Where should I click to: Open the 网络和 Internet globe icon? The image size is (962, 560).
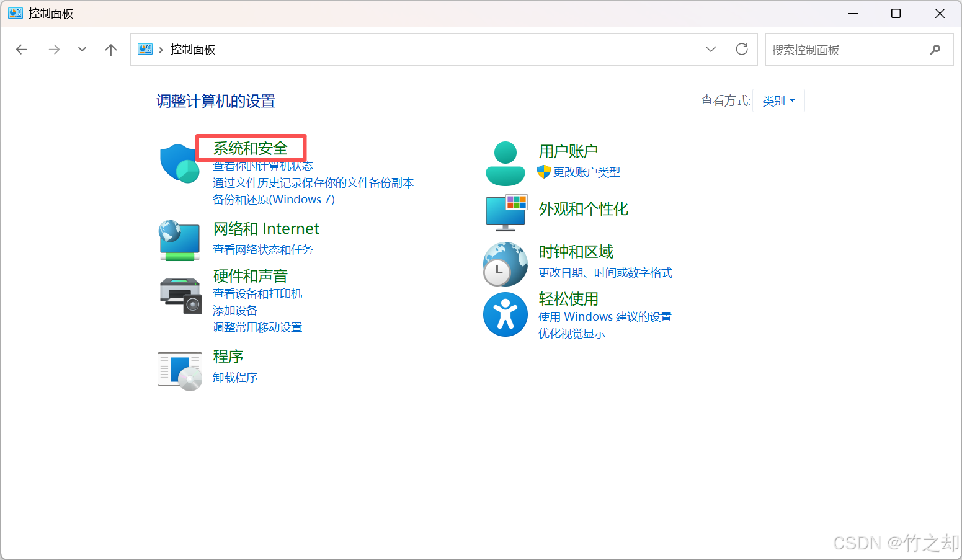pos(179,240)
